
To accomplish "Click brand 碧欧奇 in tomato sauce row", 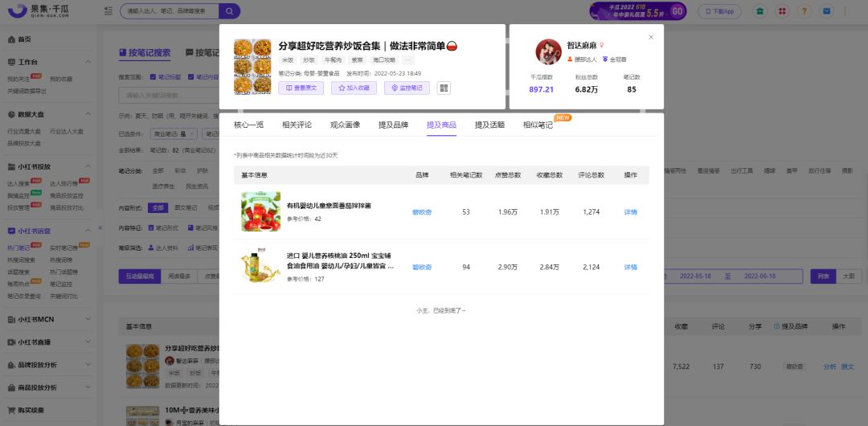I will (422, 212).
